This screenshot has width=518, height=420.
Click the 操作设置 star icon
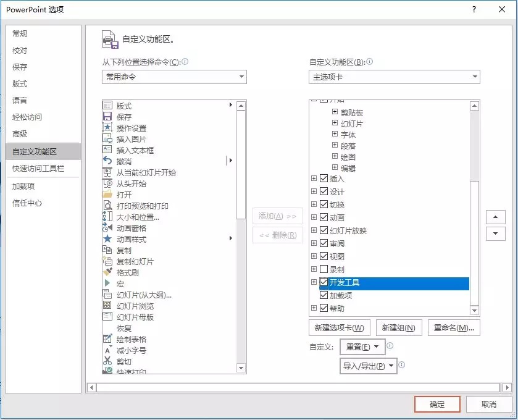click(107, 128)
